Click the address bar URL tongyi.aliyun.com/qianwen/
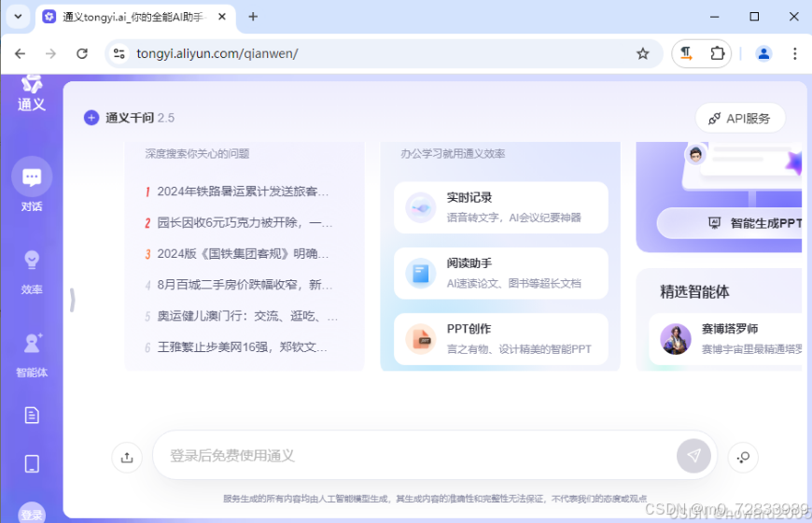Screen dimensions: 812x523 217,53
